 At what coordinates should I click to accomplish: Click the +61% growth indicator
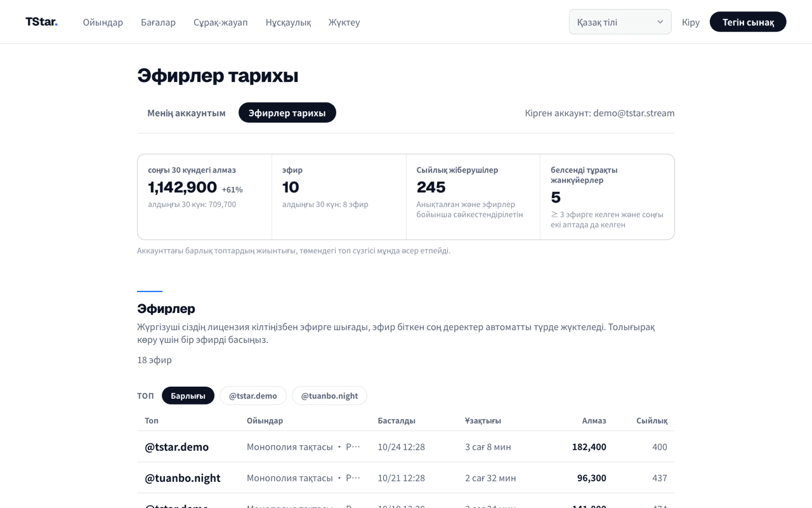pos(232,189)
